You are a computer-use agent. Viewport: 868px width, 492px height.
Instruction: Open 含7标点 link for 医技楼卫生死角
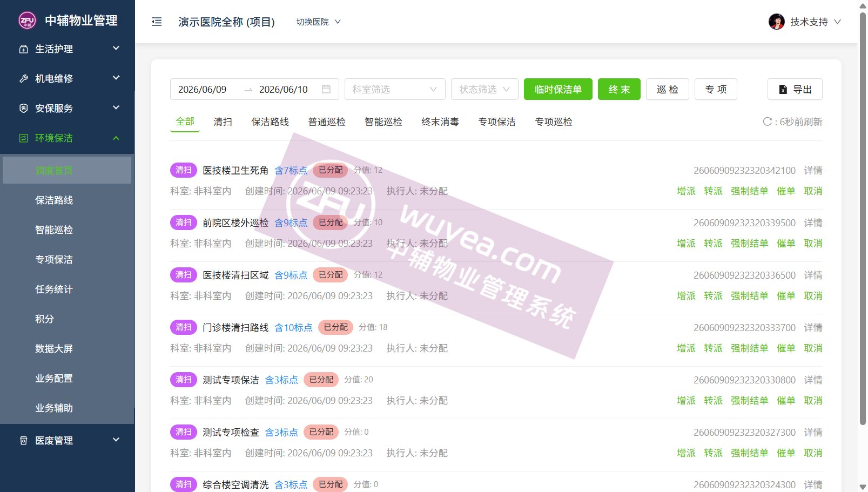(x=291, y=170)
